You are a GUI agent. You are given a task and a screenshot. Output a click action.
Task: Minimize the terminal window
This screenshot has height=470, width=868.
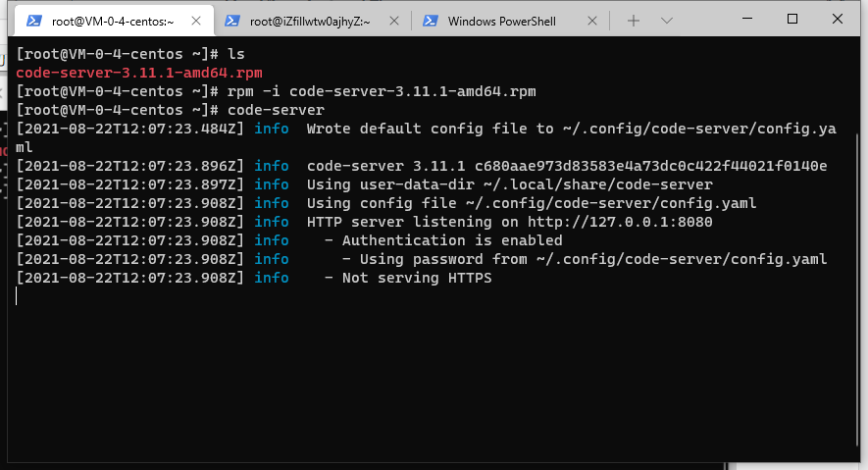tap(747, 19)
